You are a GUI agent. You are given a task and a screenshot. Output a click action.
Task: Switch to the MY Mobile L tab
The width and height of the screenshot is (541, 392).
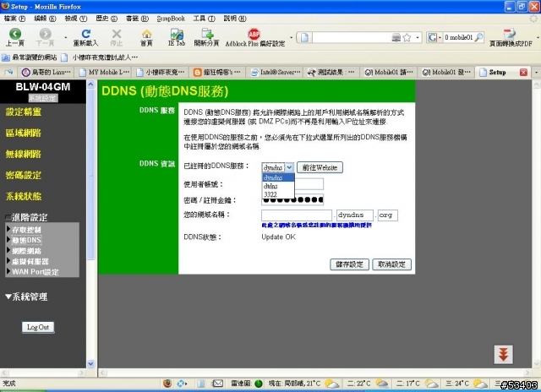(104, 72)
